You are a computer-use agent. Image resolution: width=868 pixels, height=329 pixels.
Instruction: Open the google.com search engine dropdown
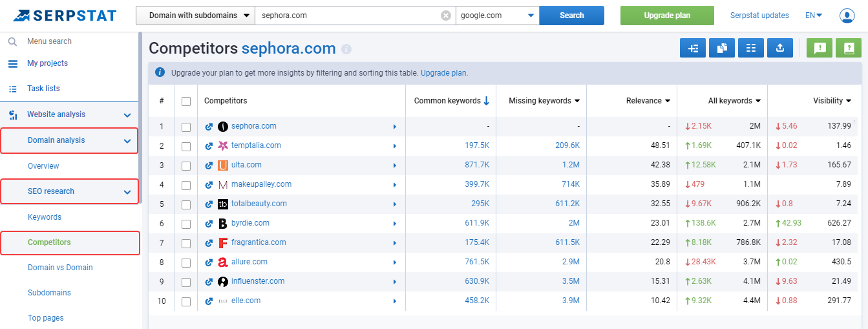[x=498, y=16]
